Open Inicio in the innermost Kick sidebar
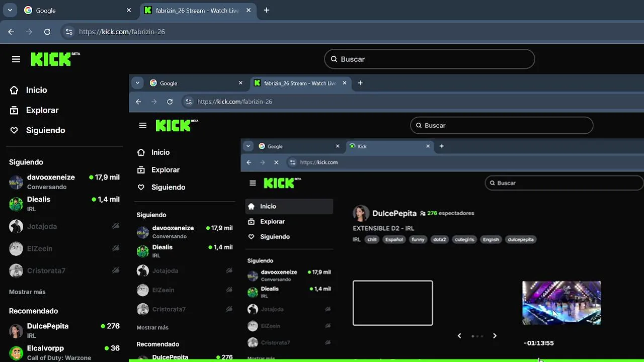 pyautogui.click(x=289, y=206)
